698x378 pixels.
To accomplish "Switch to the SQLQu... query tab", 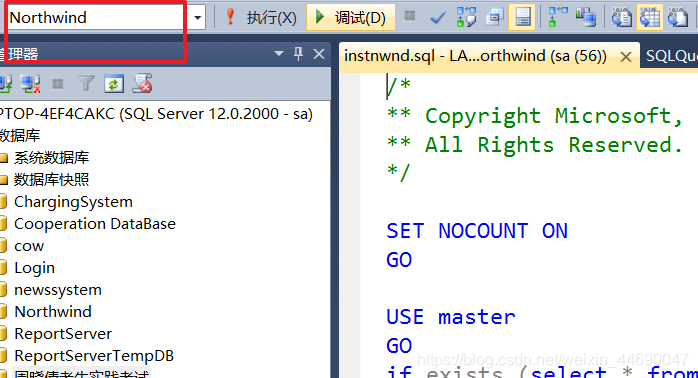I will (671, 56).
